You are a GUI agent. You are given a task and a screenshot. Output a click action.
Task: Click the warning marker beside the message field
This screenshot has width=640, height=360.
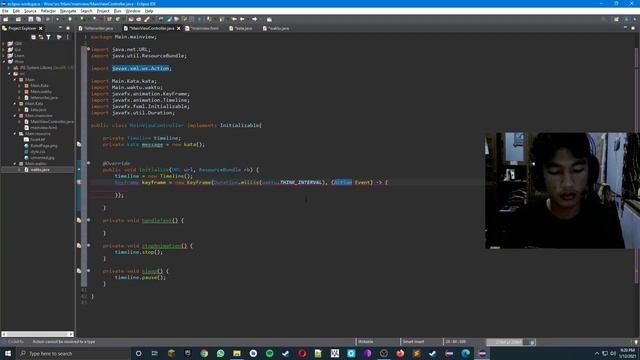click(79, 144)
